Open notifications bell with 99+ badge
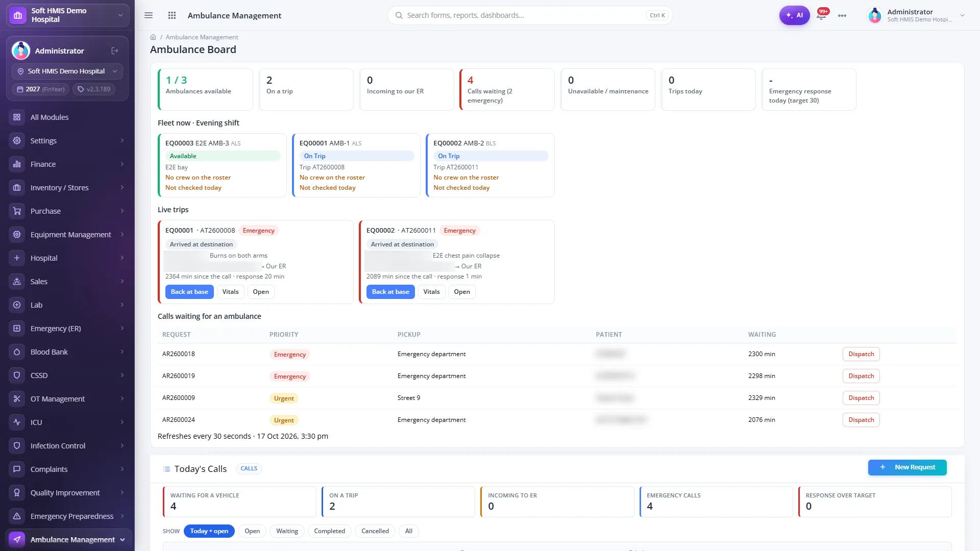This screenshot has width=980, height=551. click(821, 15)
